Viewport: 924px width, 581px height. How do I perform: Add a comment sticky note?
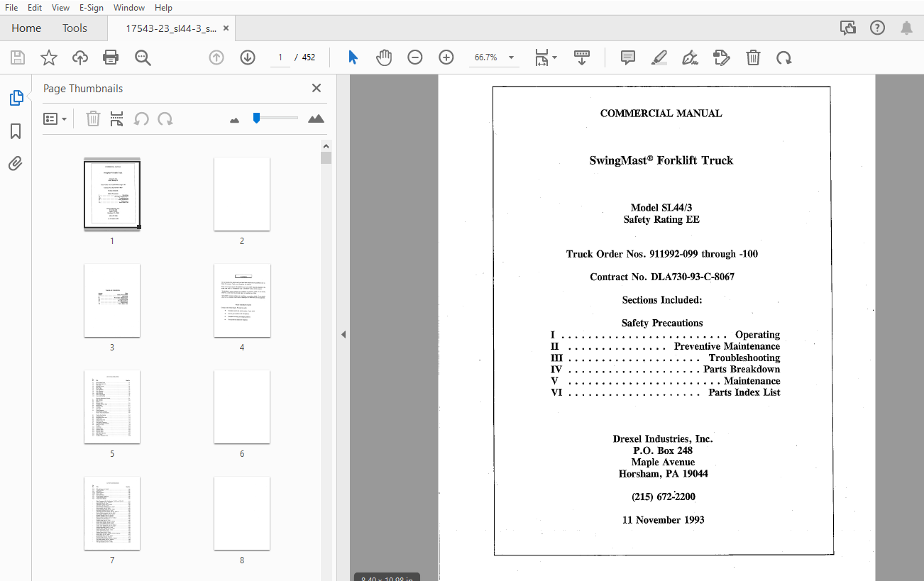coord(627,57)
